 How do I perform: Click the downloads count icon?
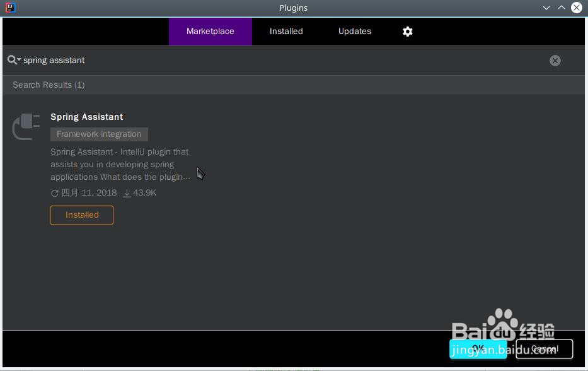click(127, 193)
